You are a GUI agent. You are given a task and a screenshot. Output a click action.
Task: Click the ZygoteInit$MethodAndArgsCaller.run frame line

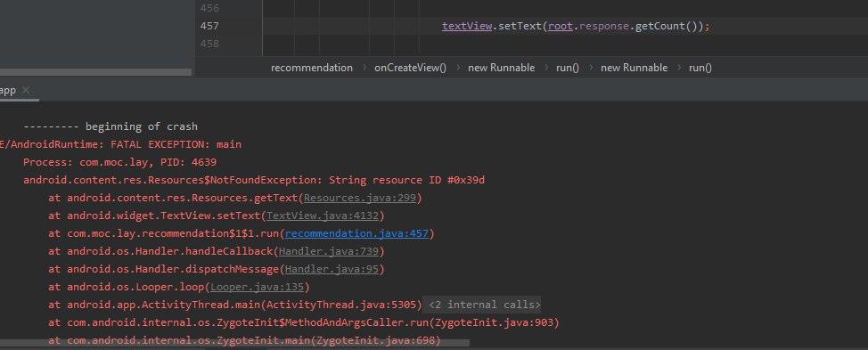click(x=304, y=322)
